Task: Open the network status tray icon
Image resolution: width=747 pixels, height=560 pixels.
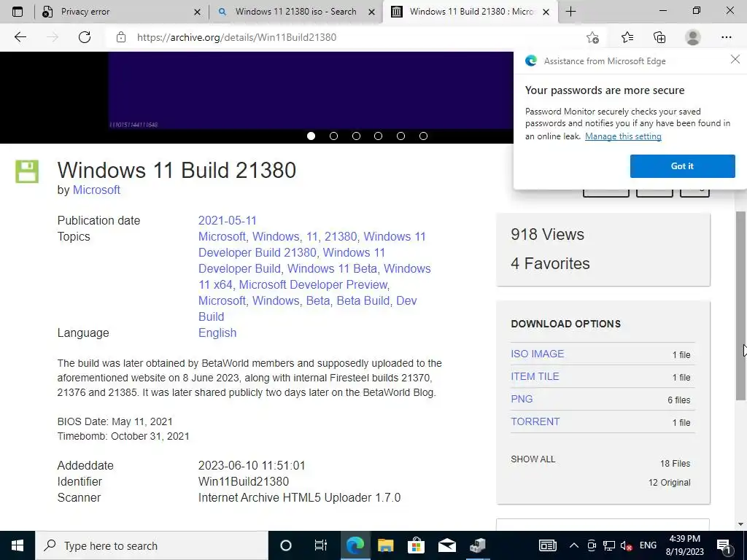Action: [609, 545]
